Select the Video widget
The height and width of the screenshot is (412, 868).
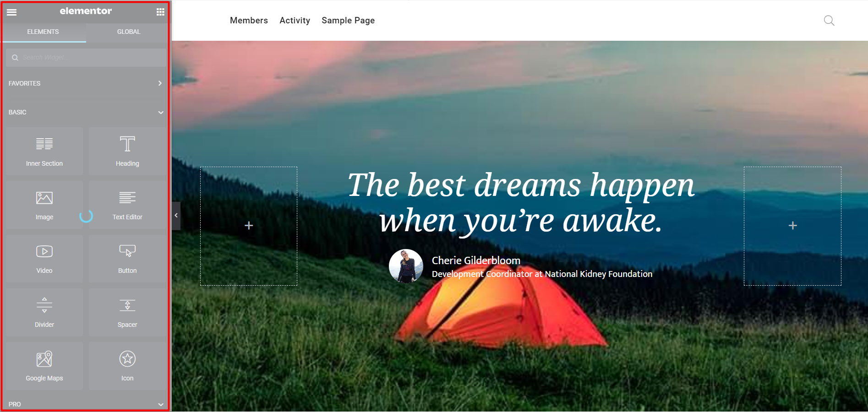[x=44, y=259]
